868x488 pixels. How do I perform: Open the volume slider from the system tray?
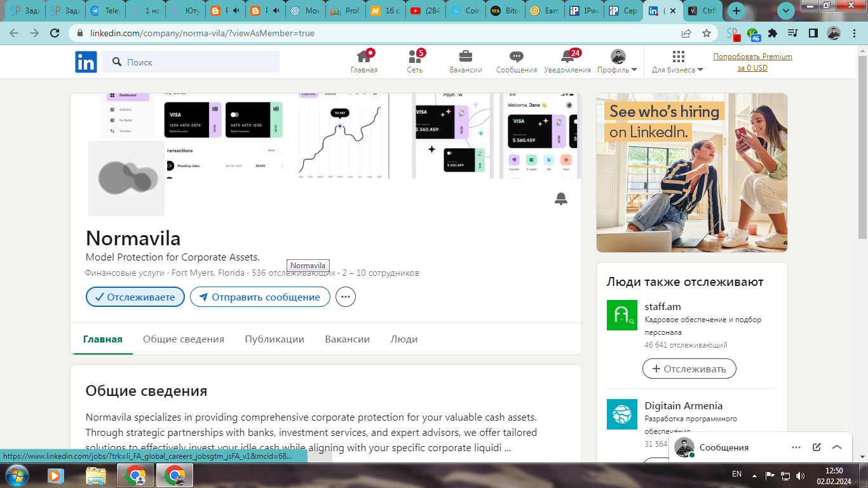coord(800,475)
